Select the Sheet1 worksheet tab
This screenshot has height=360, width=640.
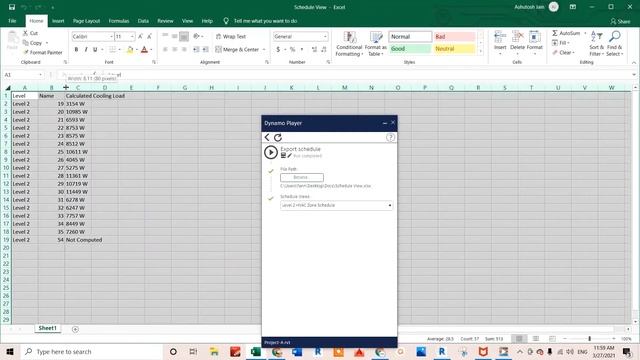(x=47, y=328)
